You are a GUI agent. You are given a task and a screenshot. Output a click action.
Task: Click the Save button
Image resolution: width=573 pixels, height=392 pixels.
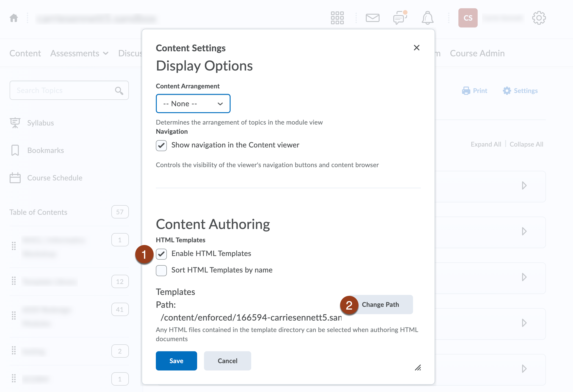click(176, 361)
